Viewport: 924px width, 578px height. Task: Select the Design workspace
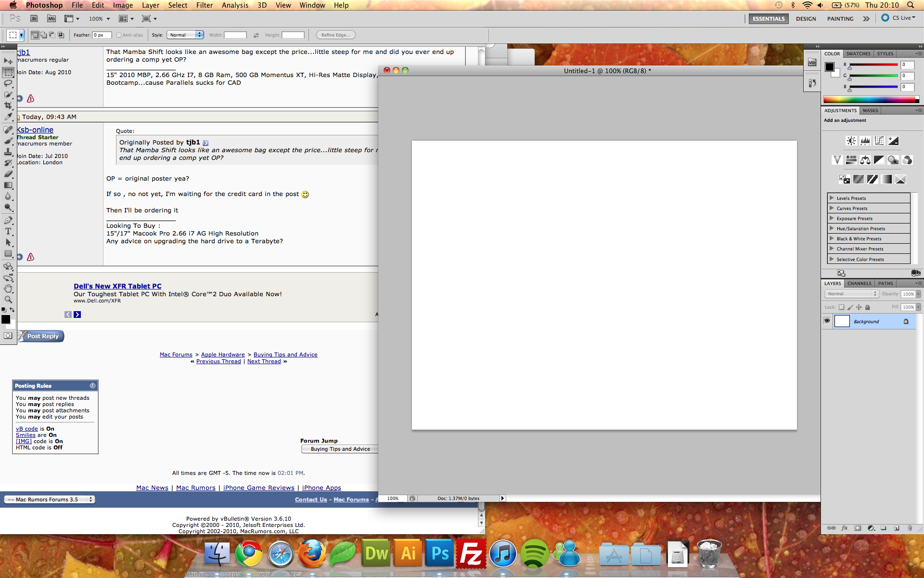(x=806, y=19)
